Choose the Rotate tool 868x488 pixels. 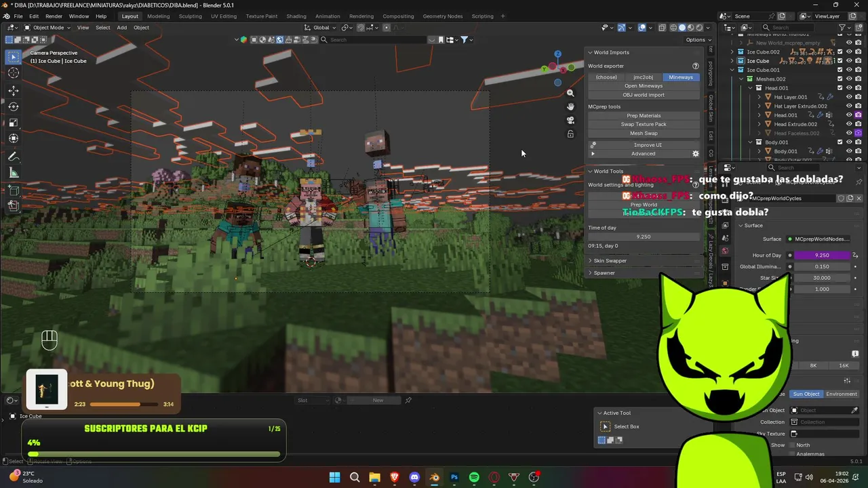(x=14, y=106)
